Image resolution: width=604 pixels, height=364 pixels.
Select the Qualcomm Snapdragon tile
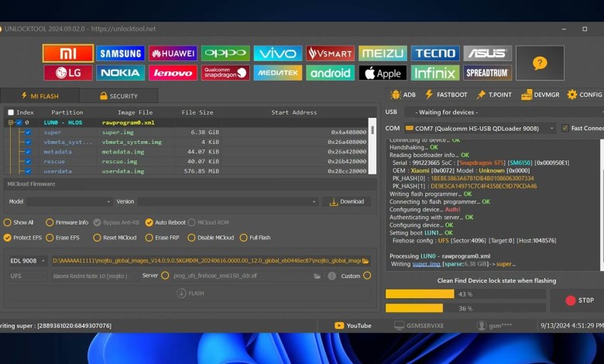point(225,73)
